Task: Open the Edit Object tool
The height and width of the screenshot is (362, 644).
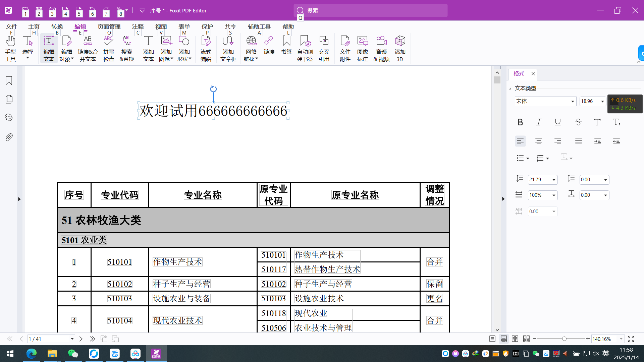Action: click(x=66, y=49)
